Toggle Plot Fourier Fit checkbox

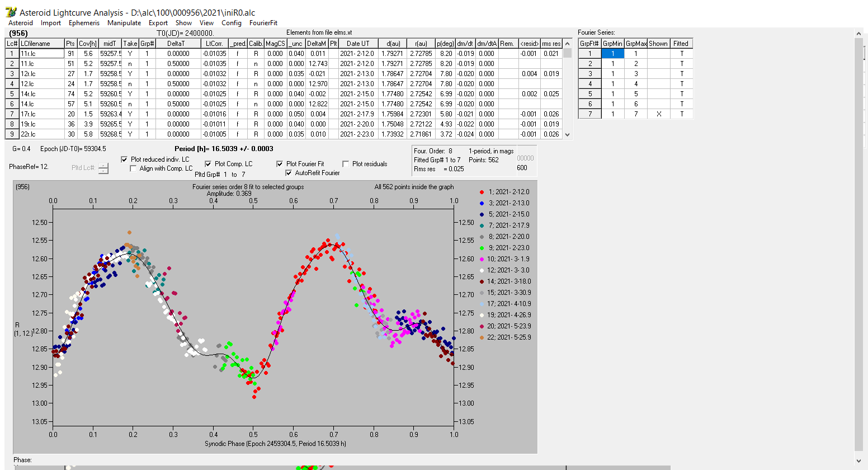pyautogui.click(x=280, y=164)
